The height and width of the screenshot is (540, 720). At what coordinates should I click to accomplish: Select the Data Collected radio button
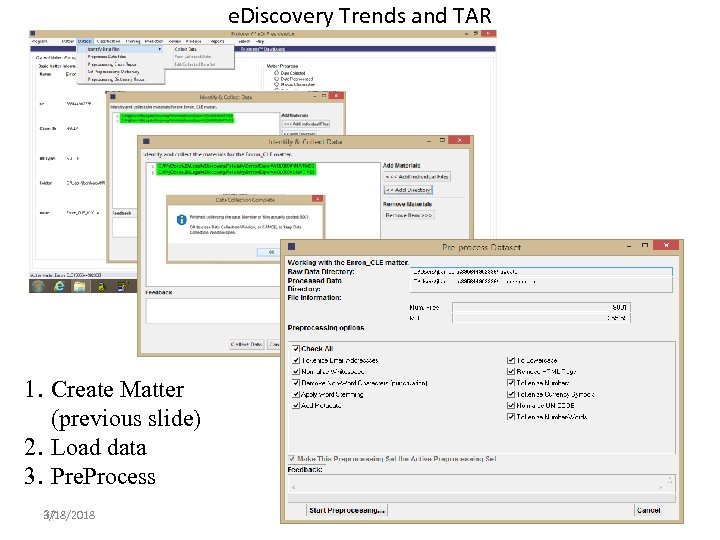(x=276, y=73)
